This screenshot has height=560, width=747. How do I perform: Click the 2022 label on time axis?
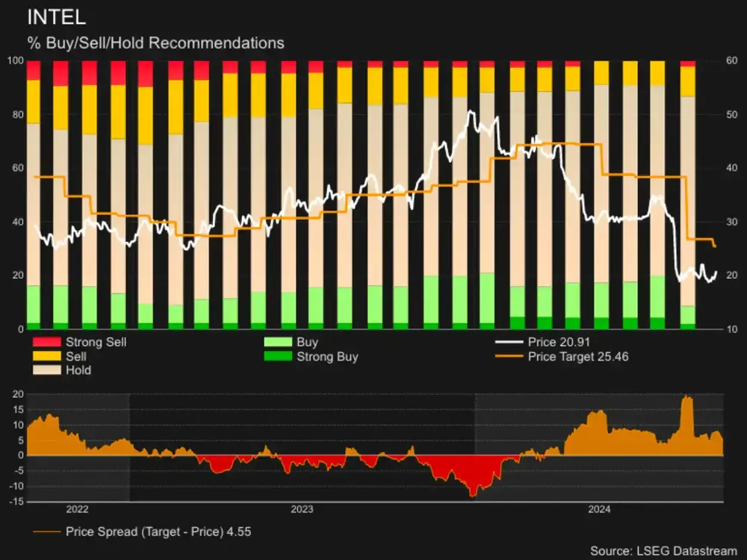tap(77, 509)
